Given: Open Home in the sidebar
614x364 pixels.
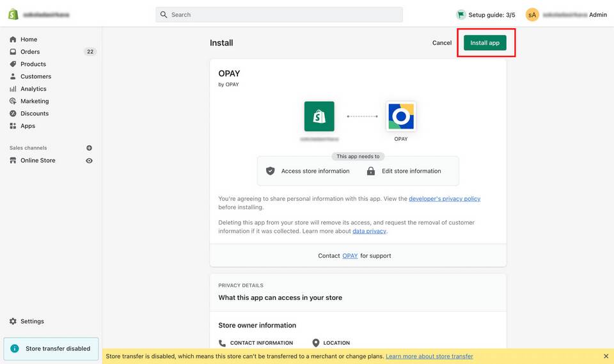Looking at the screenshot, I should 29,39.
